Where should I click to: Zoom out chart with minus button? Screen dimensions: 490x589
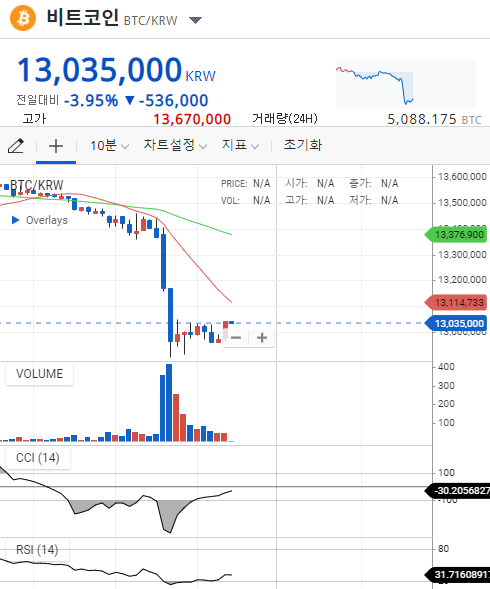click(x=236, y=338)
